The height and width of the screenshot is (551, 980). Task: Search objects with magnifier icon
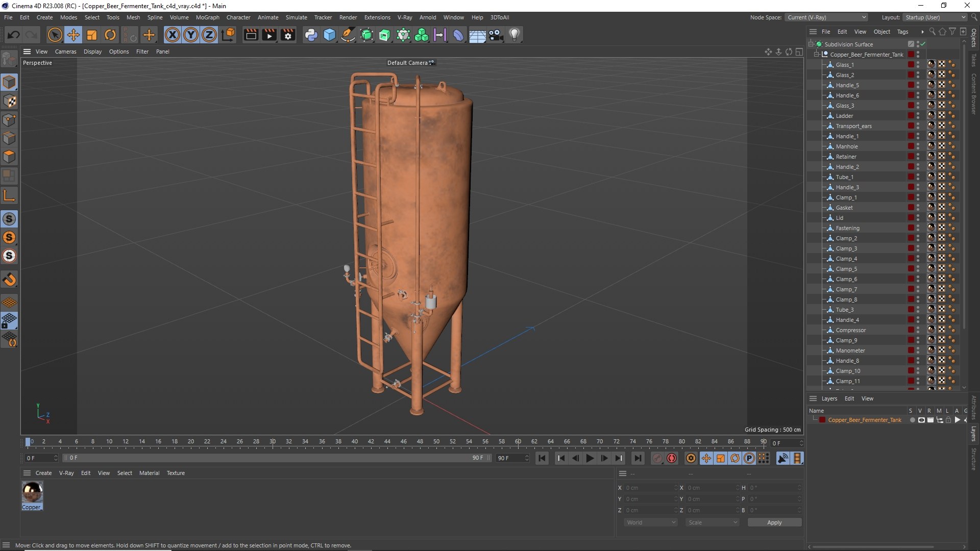point(933,32)
